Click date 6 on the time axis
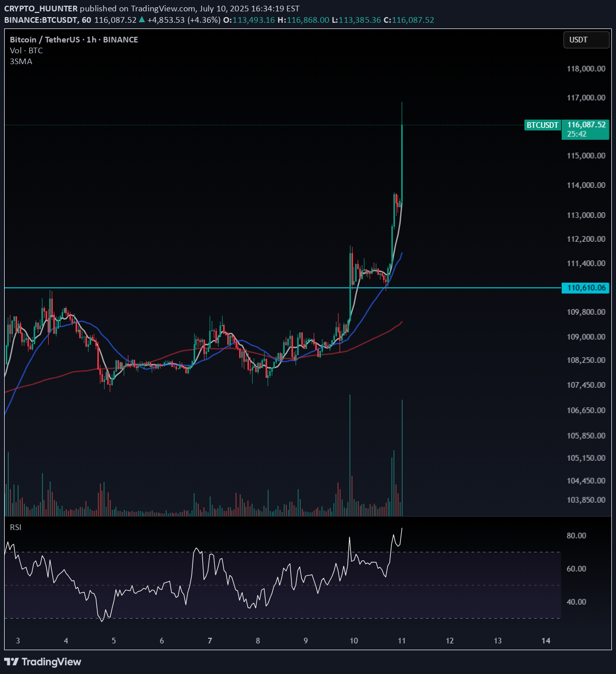Screen dimensions: 616x674 pyautogui.click(x=162, y=641)
